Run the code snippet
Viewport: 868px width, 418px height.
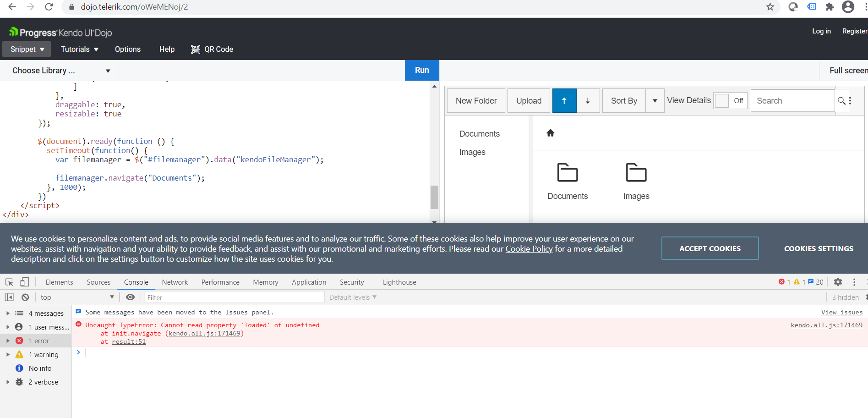click(x=422, y=71)
